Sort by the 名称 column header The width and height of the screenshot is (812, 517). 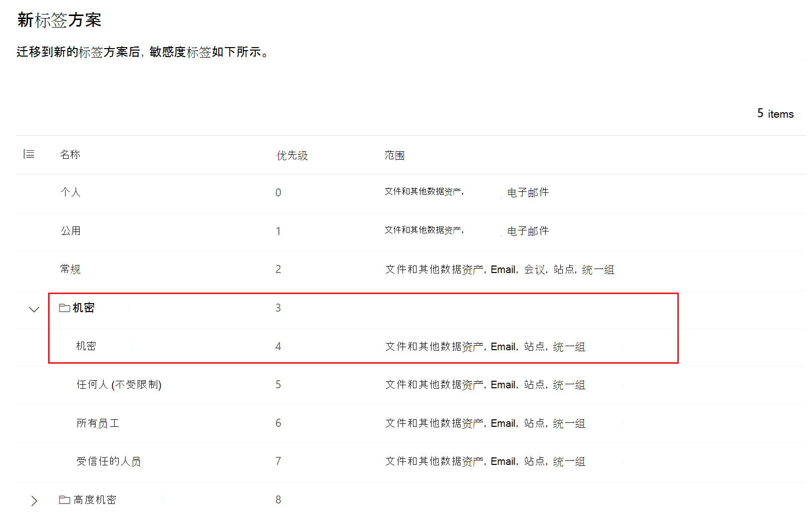70,154
